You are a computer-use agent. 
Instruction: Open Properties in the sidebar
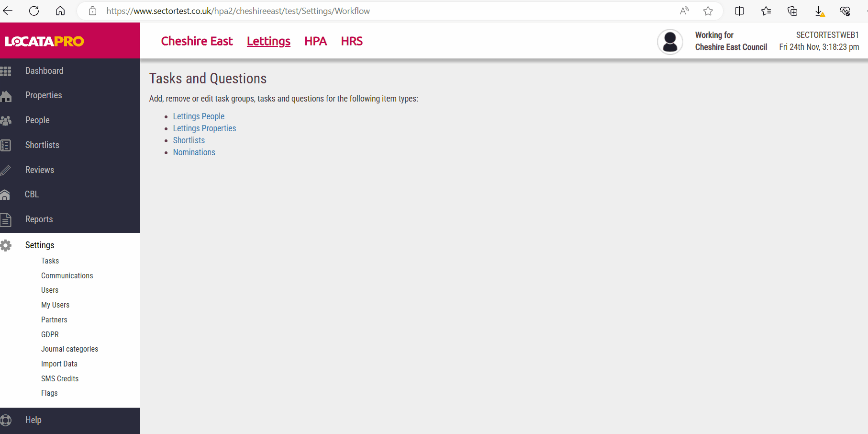point(44,95)
